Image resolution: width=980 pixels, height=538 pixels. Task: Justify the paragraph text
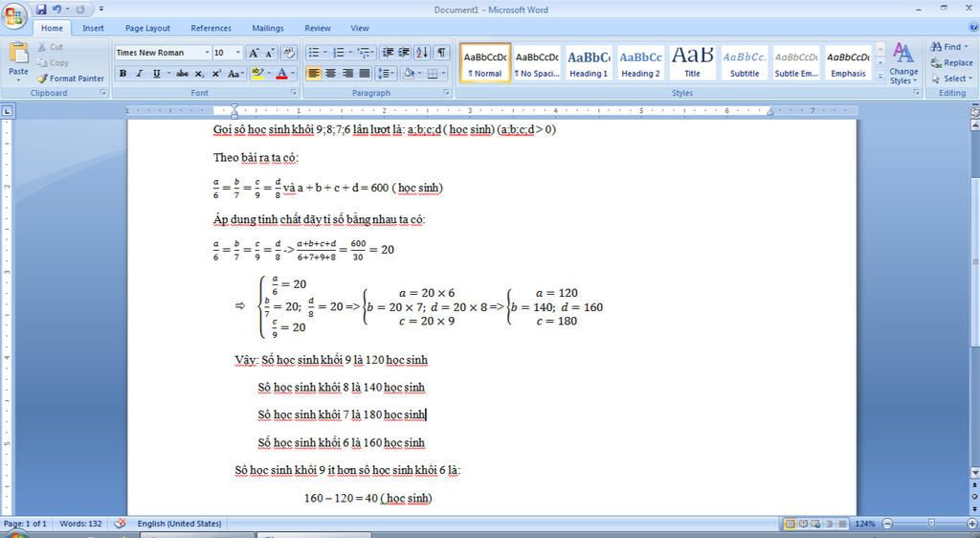pos(365,74)
